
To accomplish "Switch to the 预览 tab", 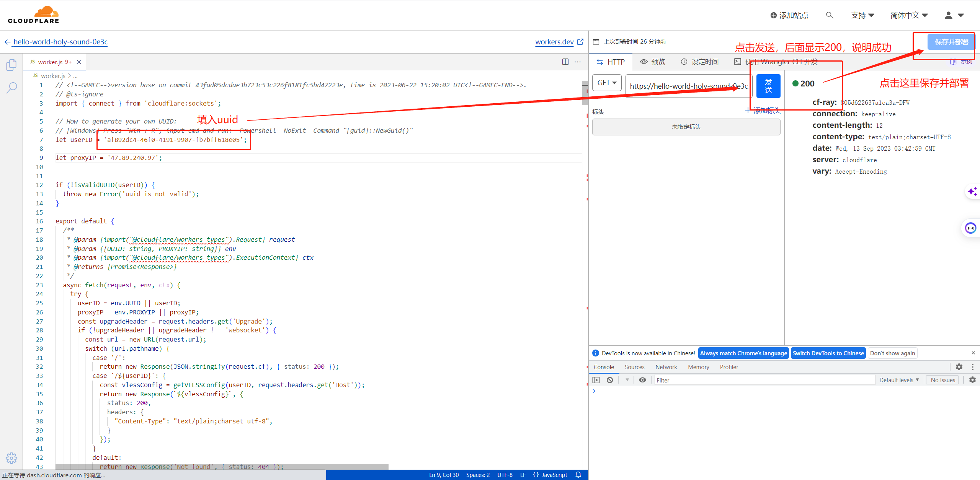I will [x=653, y=62].
